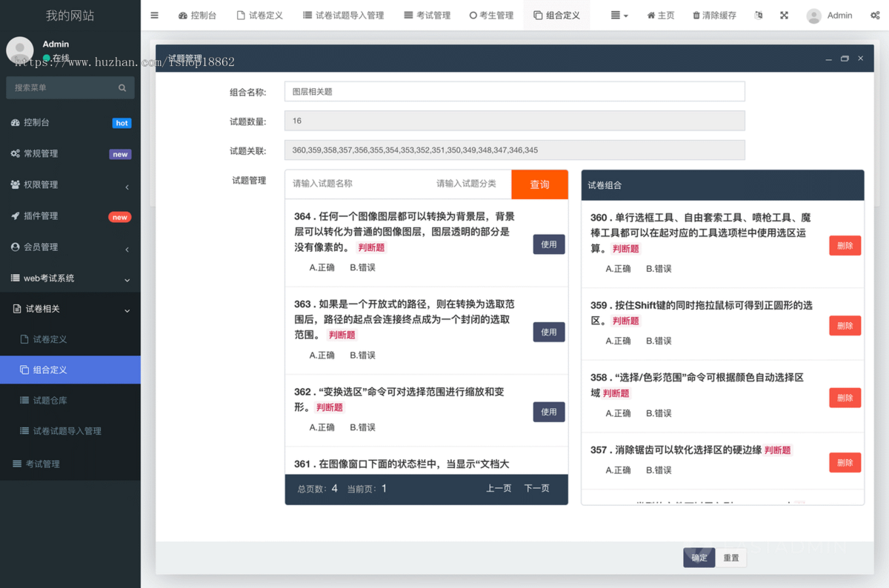Collapse the sidebar using the hamburger icon
The height and width of the screenshot is (588, 889).
pos(154,15)
